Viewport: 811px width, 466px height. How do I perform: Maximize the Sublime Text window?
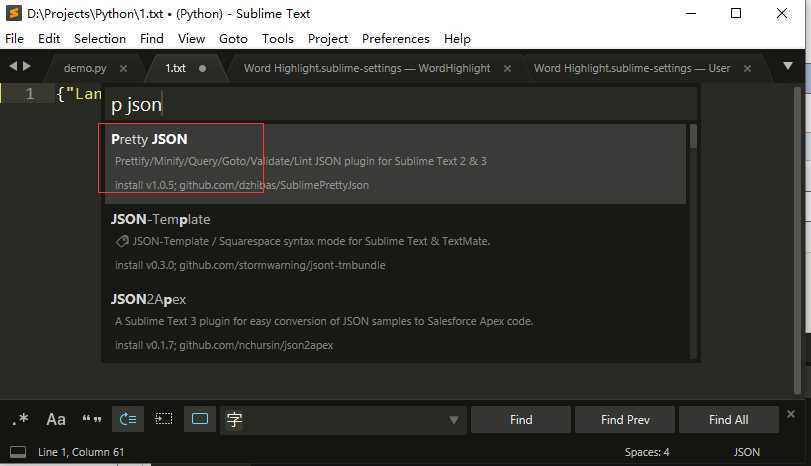tap(735, 13)
